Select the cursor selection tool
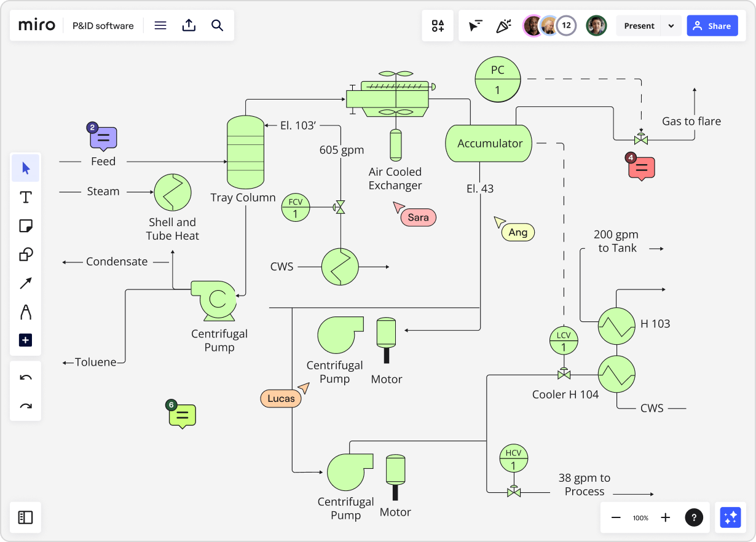Screen dimensions: 756x542 coord(25,168)
